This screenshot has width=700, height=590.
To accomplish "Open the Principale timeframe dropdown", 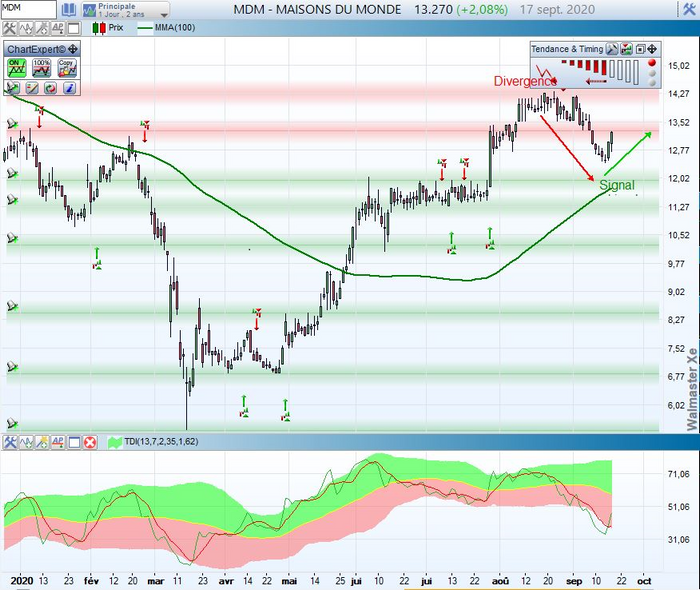I will coord(126,10).
